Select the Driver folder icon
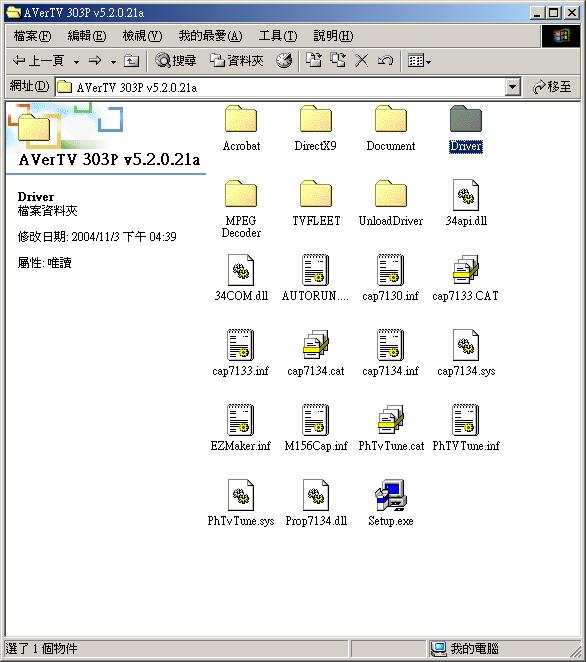This screenshot has height=662, width=586. 466,119
